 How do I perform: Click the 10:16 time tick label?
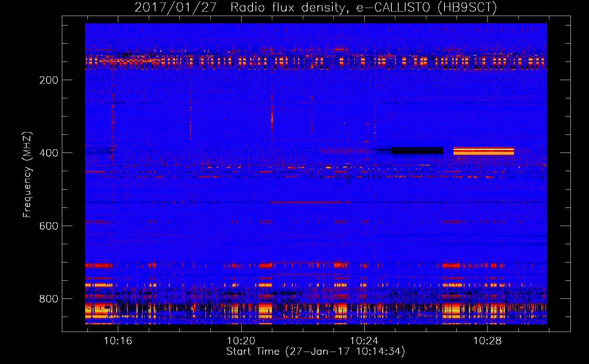tap(118, 341)
